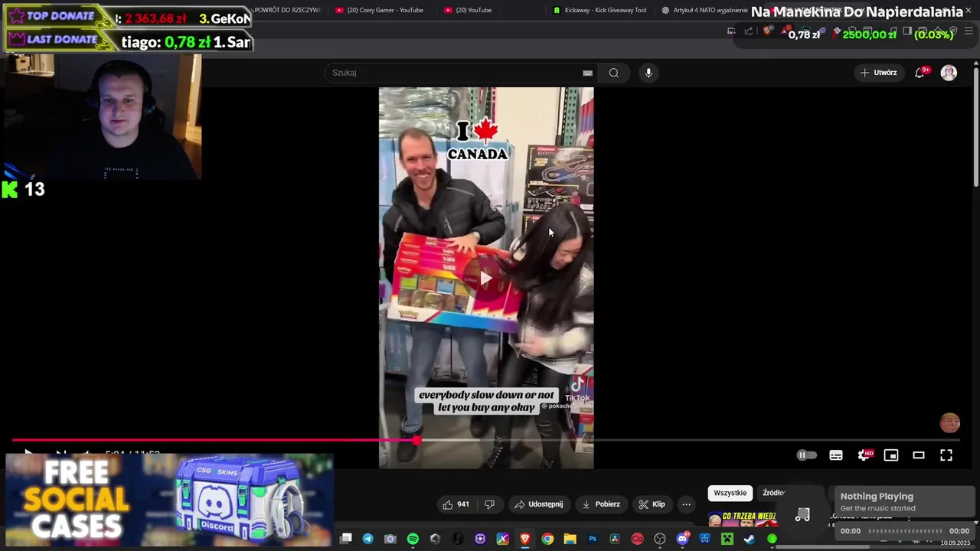Image resolution: width=980 pixels, height=551 pixels.
Task: Click the page vertical scrollbar
Action: [975, 126]
